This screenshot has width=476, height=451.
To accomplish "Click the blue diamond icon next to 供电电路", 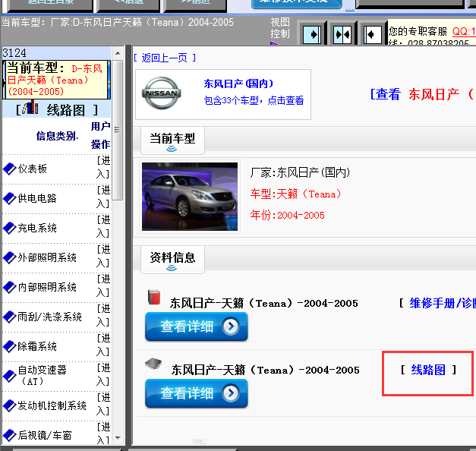I will point(9,198).
